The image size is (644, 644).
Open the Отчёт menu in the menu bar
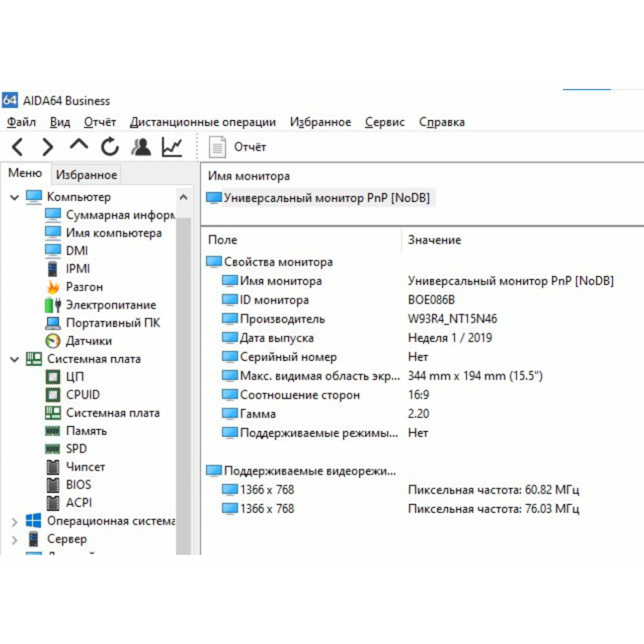[x=100, y=122]
